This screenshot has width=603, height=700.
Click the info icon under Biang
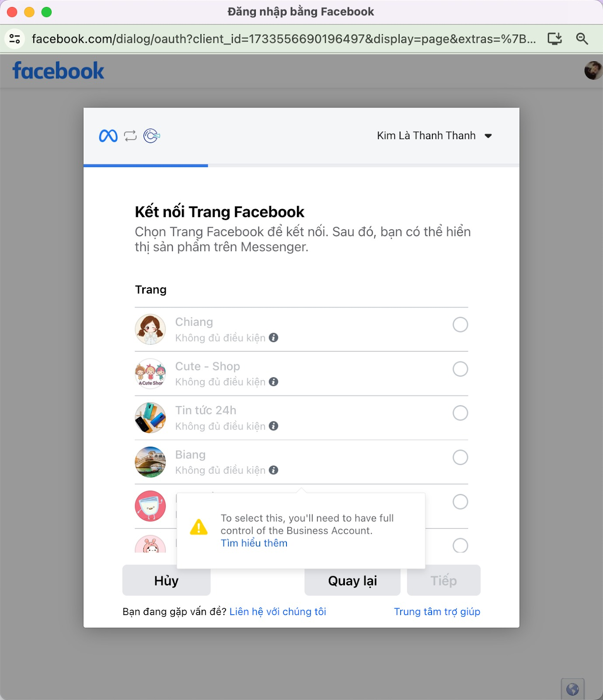274,470
